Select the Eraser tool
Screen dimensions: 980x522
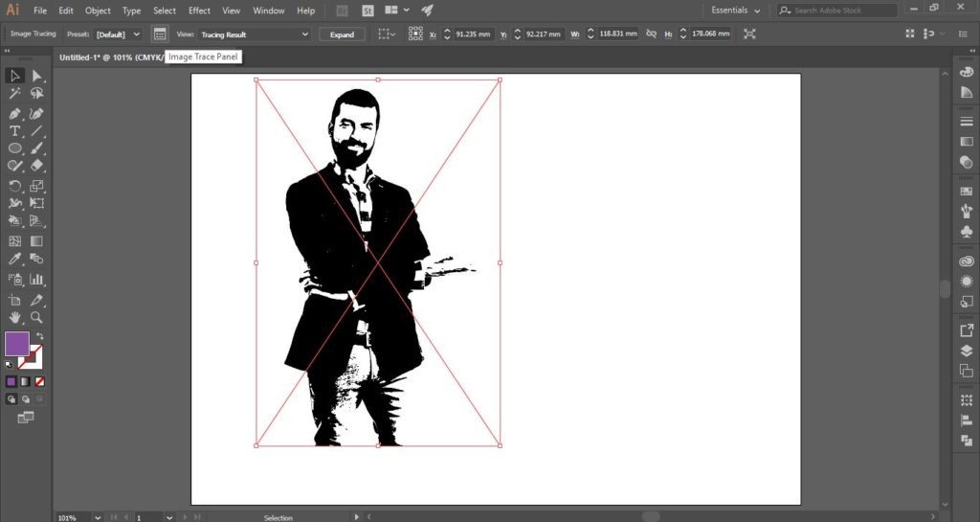36,166
